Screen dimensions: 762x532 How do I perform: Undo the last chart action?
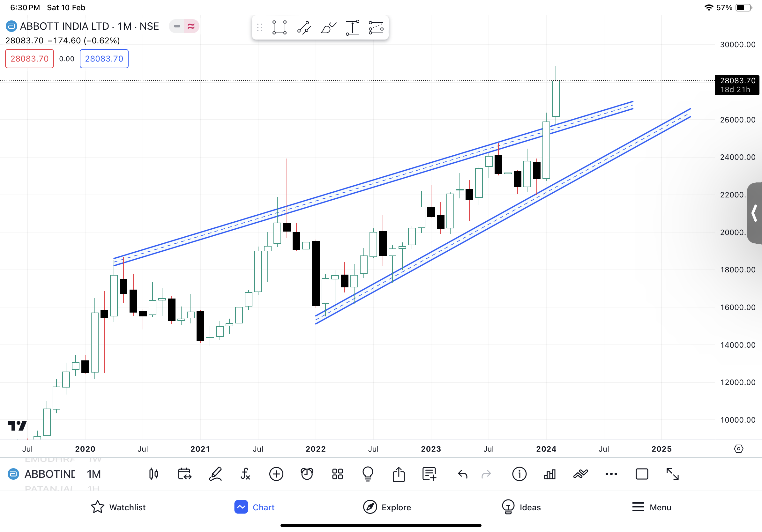tap(463, 474)
